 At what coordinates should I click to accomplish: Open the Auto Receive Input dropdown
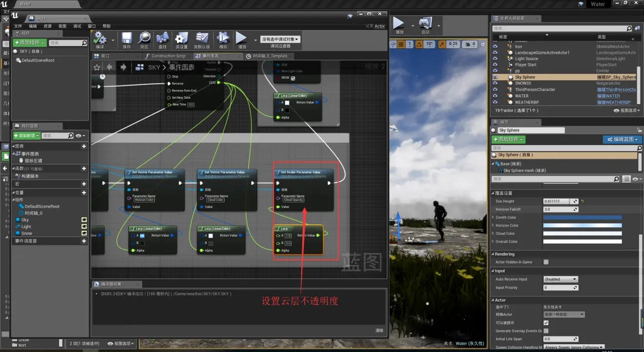coord(561,279)
